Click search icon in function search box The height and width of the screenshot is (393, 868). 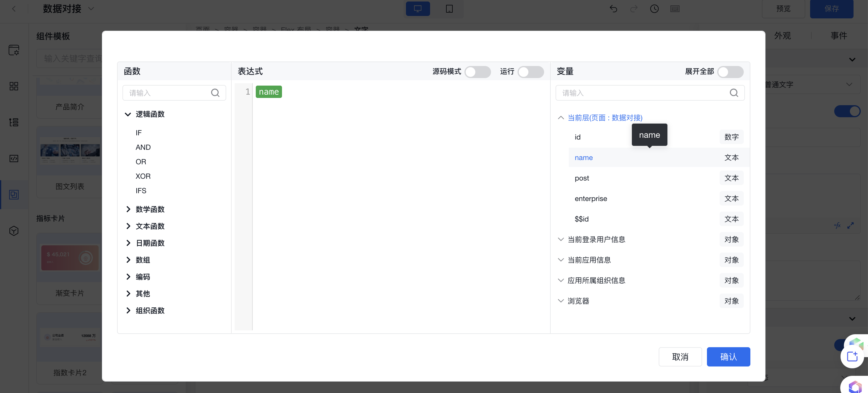coord(215,93)
